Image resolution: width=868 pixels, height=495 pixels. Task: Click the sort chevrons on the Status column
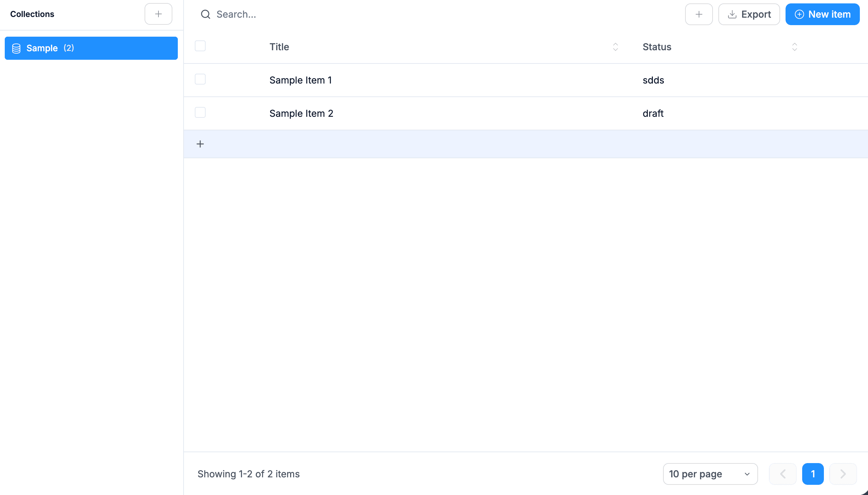794,47
